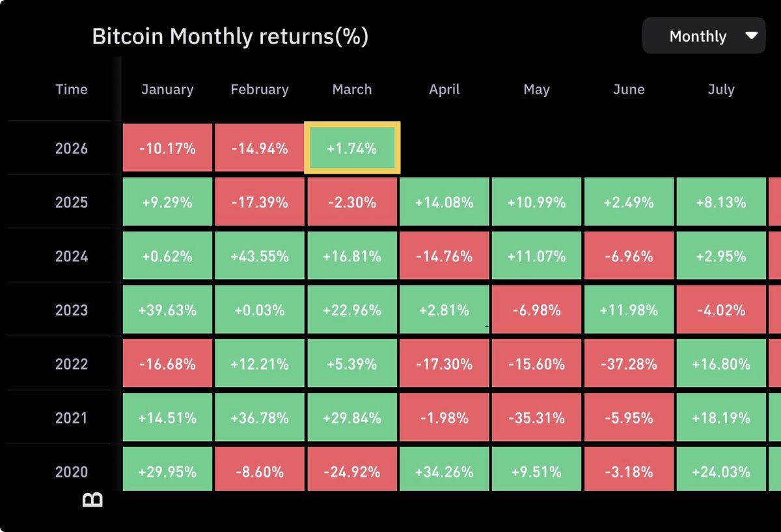Click the Time column header

pos(72,90)
